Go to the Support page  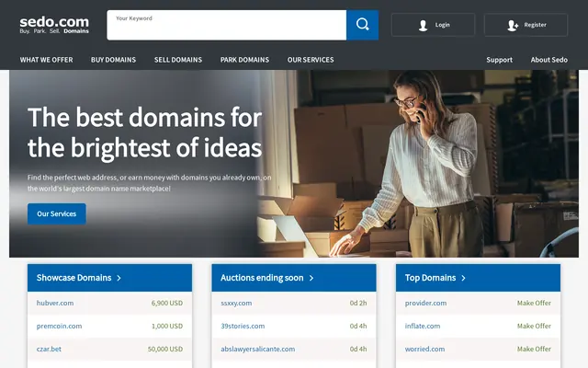pos(499,60)
